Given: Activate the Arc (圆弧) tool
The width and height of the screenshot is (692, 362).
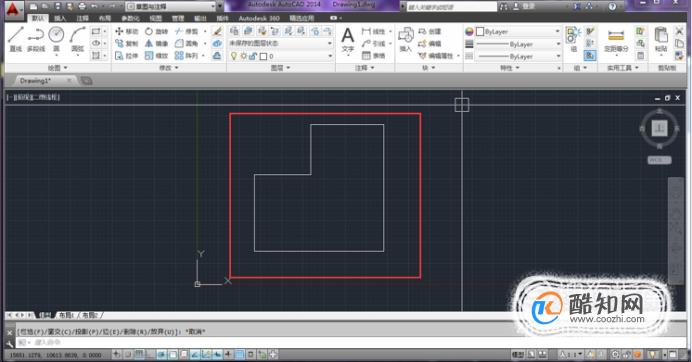Looking at the screenshot, I should pyautogui.click(x=78, y=39).
